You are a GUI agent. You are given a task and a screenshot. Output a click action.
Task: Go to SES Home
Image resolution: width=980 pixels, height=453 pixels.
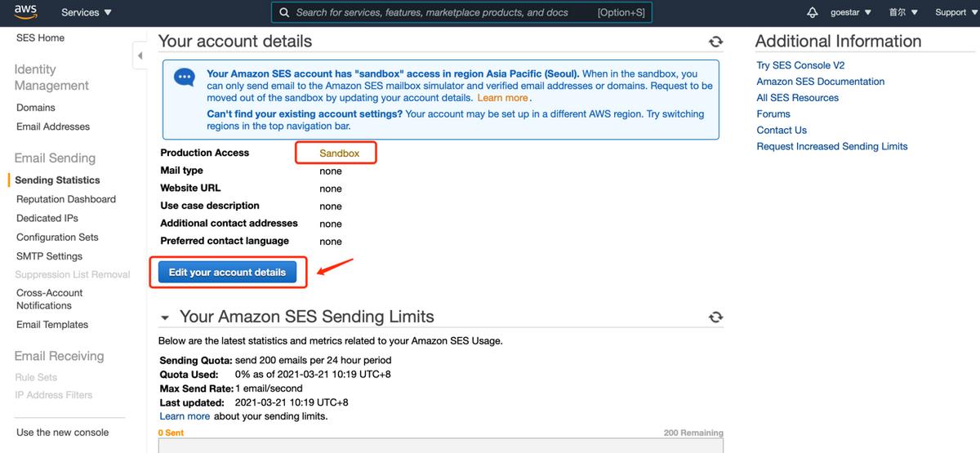[40, 38]
